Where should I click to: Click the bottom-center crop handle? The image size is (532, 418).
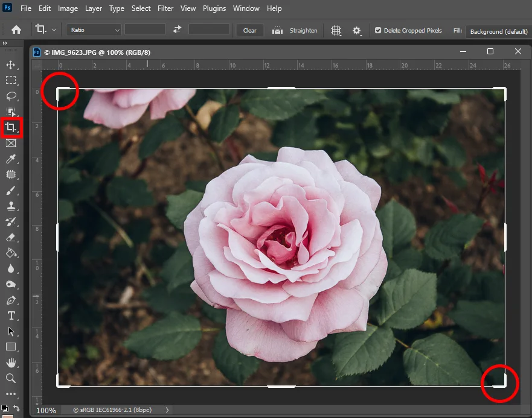[281, 386]
